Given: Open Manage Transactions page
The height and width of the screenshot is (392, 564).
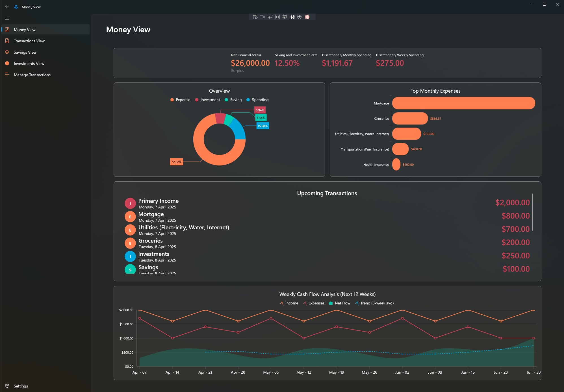Looking at the screenshot, I should click(x=32, y=75).
